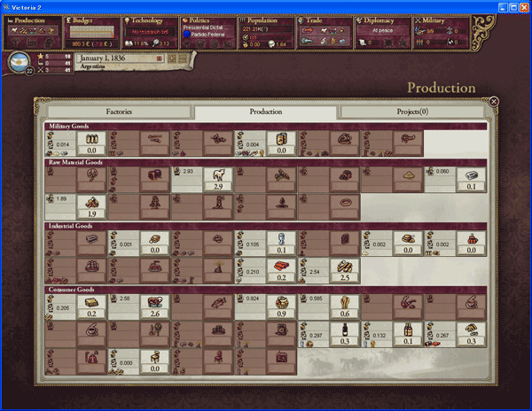Open the Politics top bar section
This screenshot has height=411, width=532.
(x=207, y=31)
